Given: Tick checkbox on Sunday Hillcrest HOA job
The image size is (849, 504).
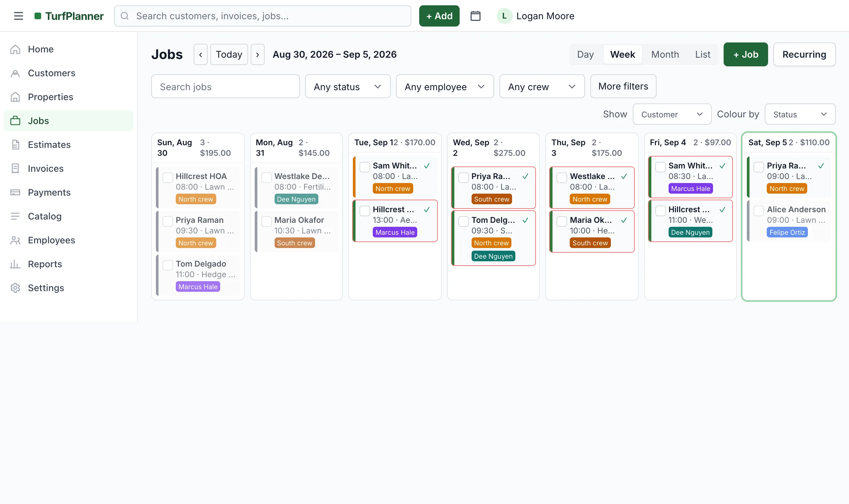Looking at the screenshot, I should coord(168,177).
